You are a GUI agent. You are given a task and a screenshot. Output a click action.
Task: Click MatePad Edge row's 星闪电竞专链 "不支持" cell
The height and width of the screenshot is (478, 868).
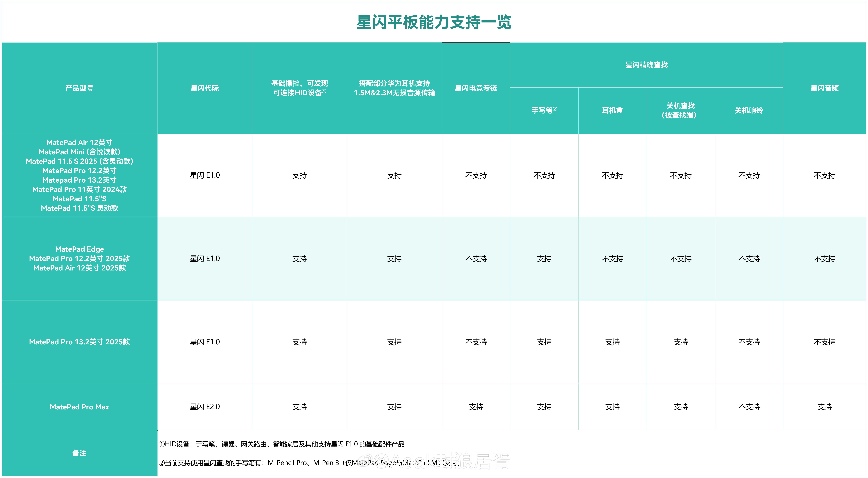(x=476, y=259)
